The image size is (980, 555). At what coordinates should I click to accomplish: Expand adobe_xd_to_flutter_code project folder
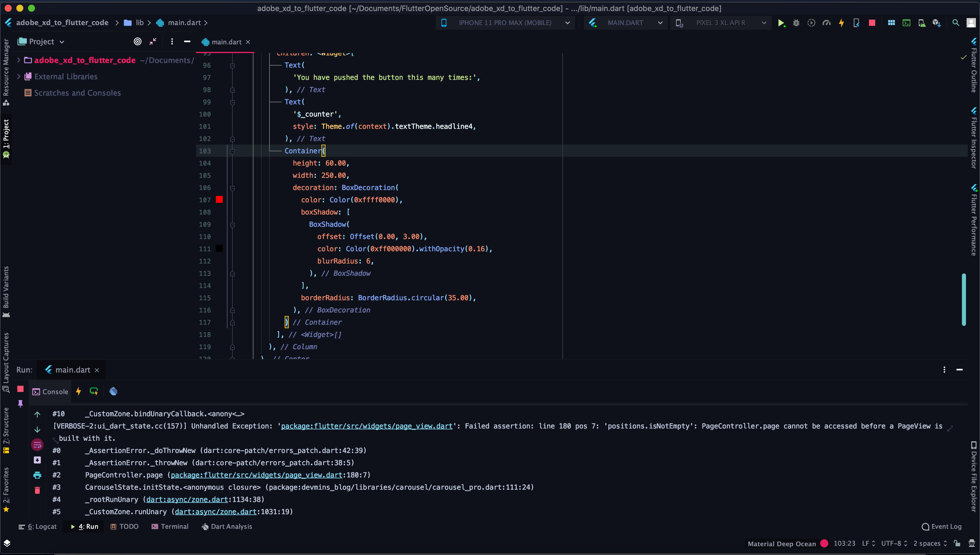(18, 60)
